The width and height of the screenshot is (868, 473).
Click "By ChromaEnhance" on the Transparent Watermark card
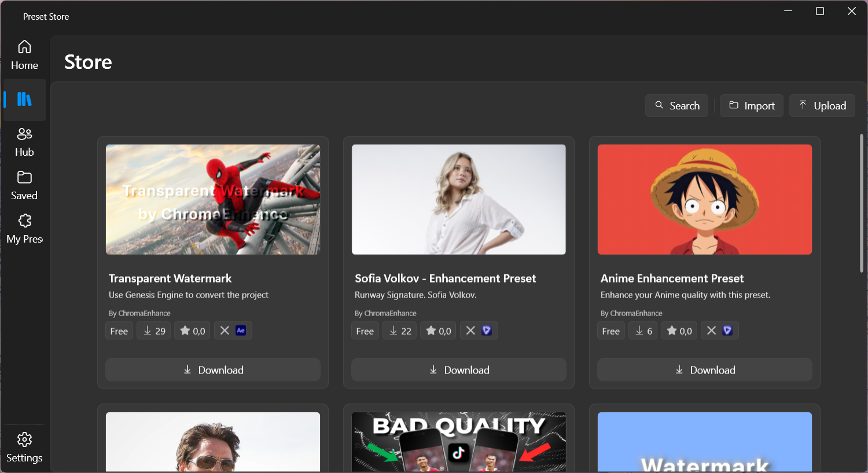(139, 313)
